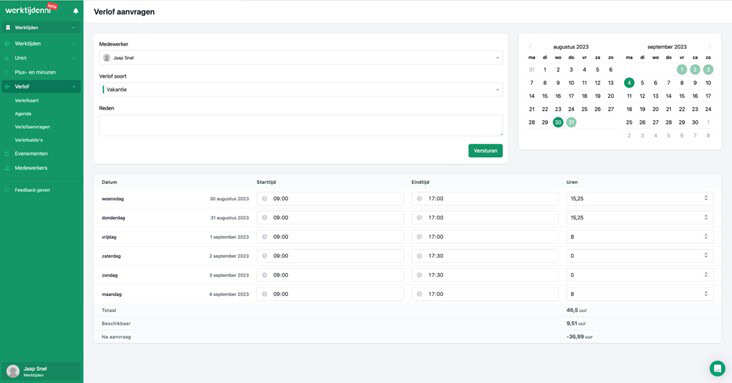Viewport: 732px width, 383px height.
Task: Click the Feedback geven link
Action: [32, 190]
